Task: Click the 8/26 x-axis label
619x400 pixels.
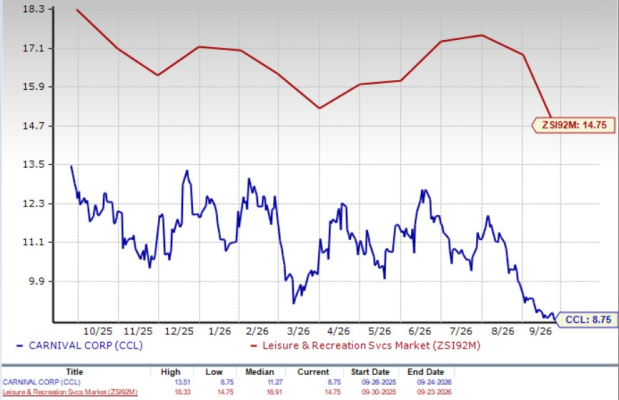Action: (x=503, y=331)
